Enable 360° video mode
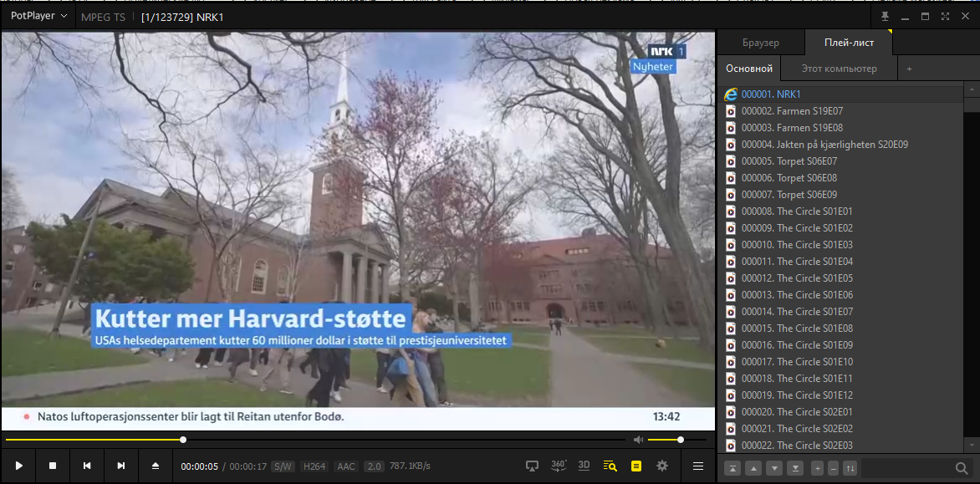This screenshot has width=980, height=484. 559,466
